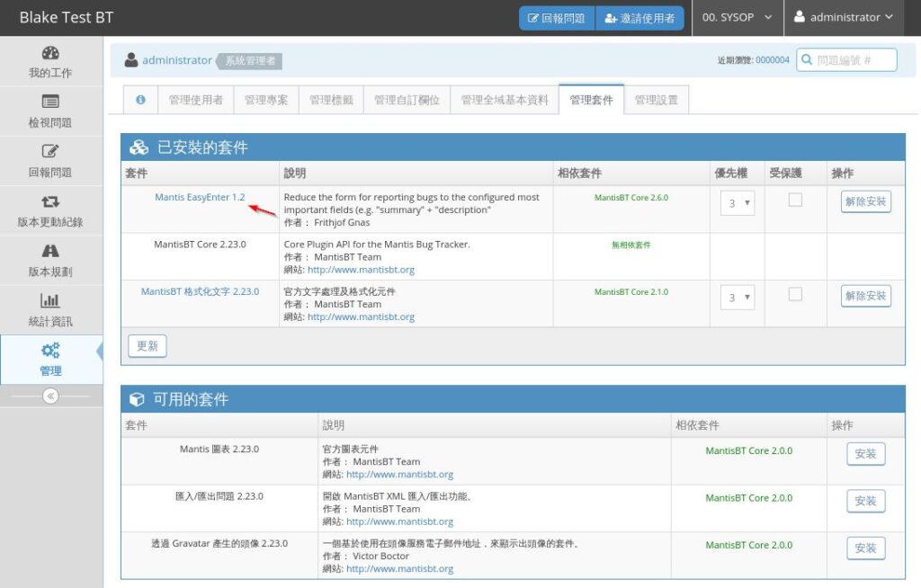Click the 管理 gears icon in sidebar
The image size is (921, 588).
pos(50,351)
